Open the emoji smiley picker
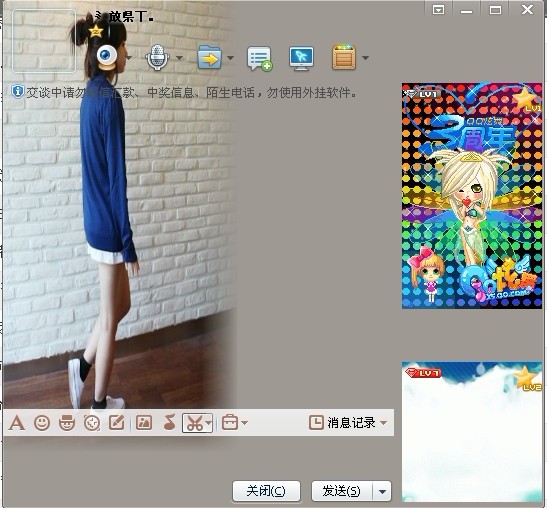This screenshot has height=508, width=547. tap(42, 423)
